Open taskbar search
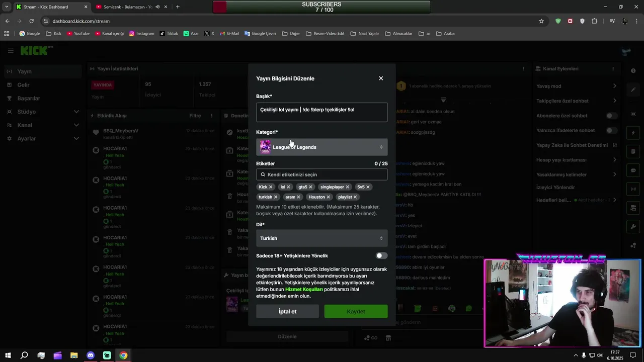This screenshot has height=362, width=644. pos(24,355)
